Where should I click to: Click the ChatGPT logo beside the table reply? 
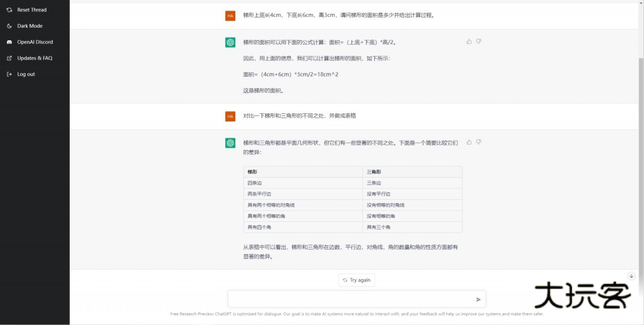tap(230, 143)
